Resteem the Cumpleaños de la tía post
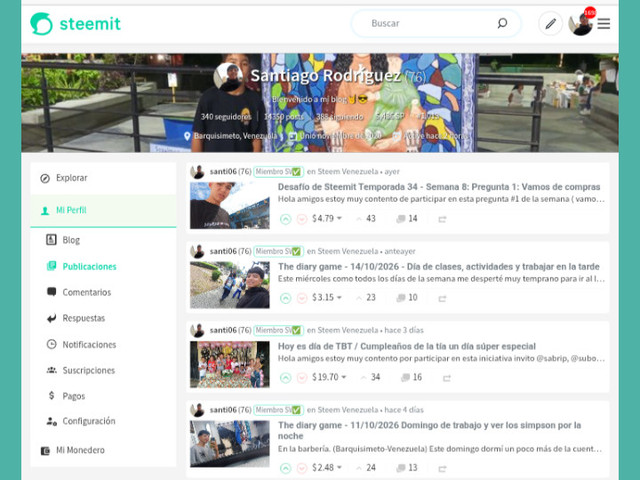Viewport: 640px width, 480px height. [x=447, y=378]
